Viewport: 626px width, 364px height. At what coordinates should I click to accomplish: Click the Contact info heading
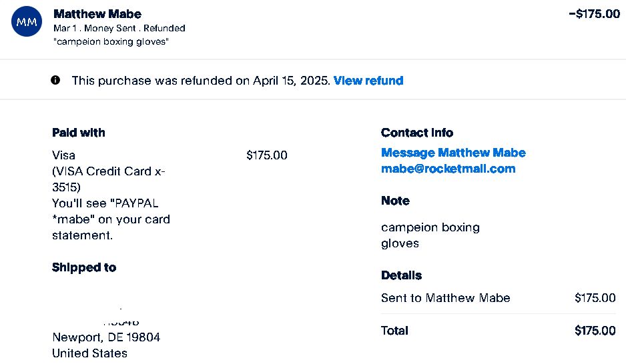pos(417,133)
